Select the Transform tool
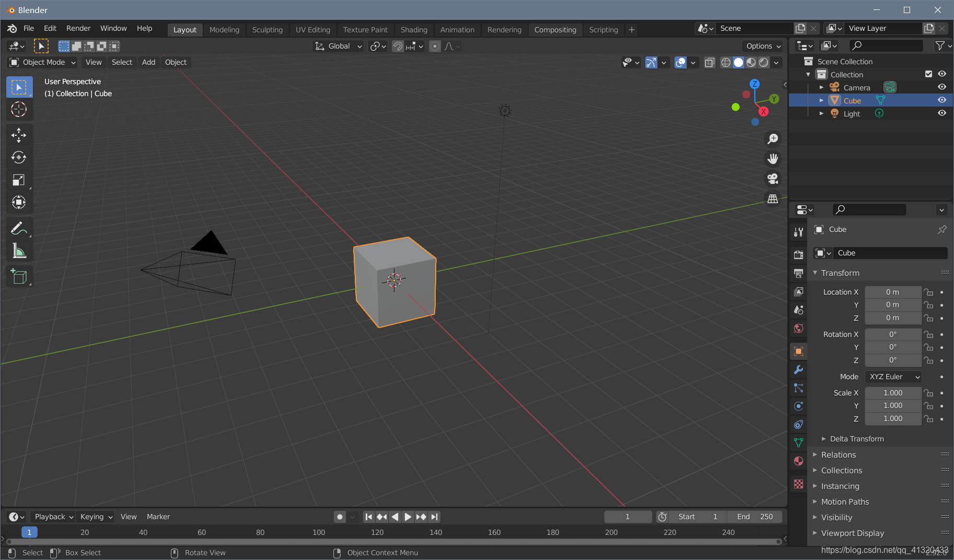The height and width of the screenshot is (560, 954). [19, 202]
